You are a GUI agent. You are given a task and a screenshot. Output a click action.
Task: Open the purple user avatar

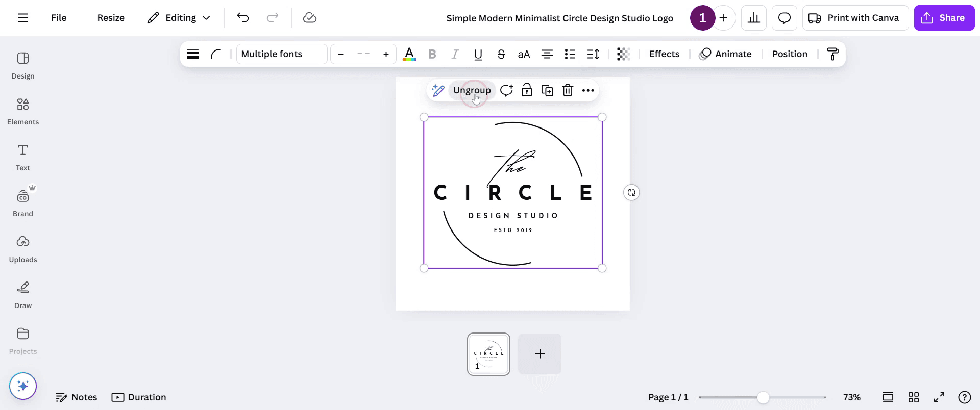point(702,18)
